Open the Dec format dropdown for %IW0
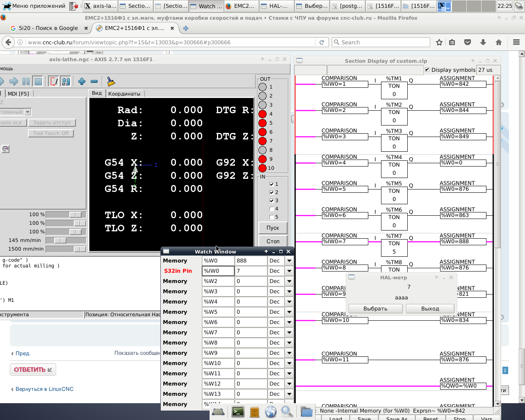The image size is (525, 420). [x=289, y=271]
